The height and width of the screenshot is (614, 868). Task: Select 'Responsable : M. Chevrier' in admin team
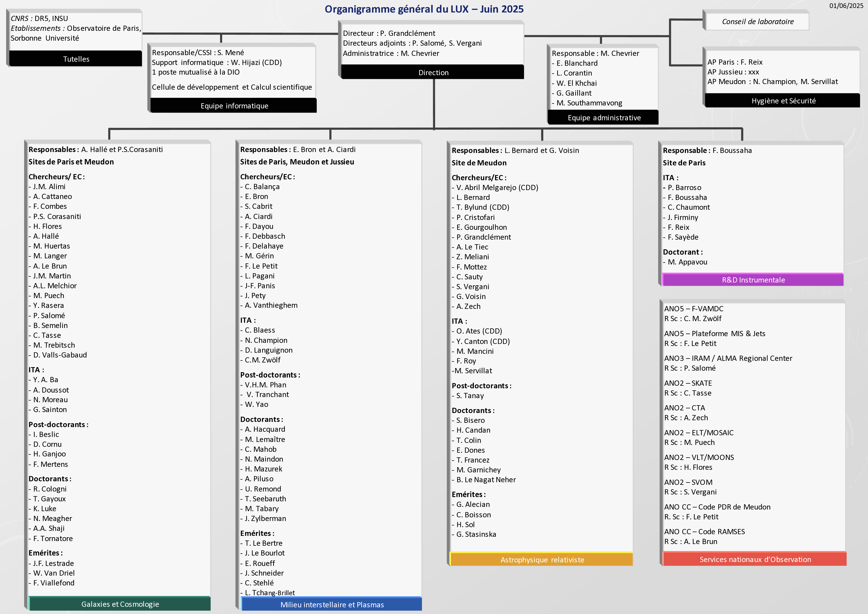point(595,53)
